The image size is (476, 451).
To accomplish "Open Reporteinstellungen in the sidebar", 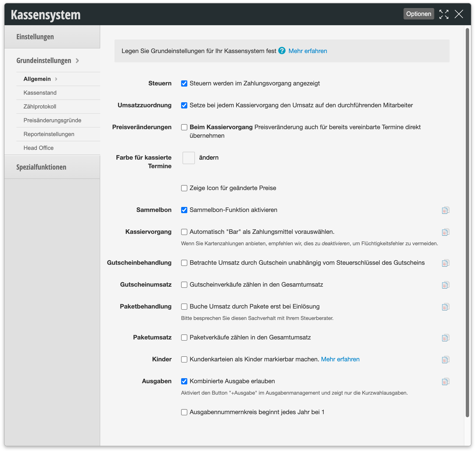I will coord(58,134).
